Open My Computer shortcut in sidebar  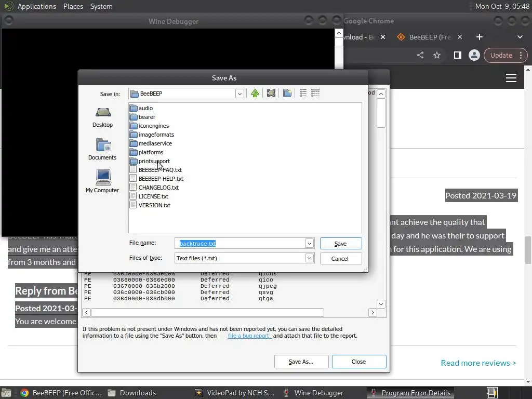102,181
